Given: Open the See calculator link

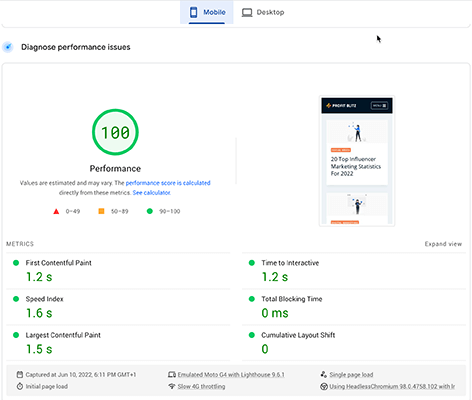Looking at the screenshot, I should click(152, 193).
